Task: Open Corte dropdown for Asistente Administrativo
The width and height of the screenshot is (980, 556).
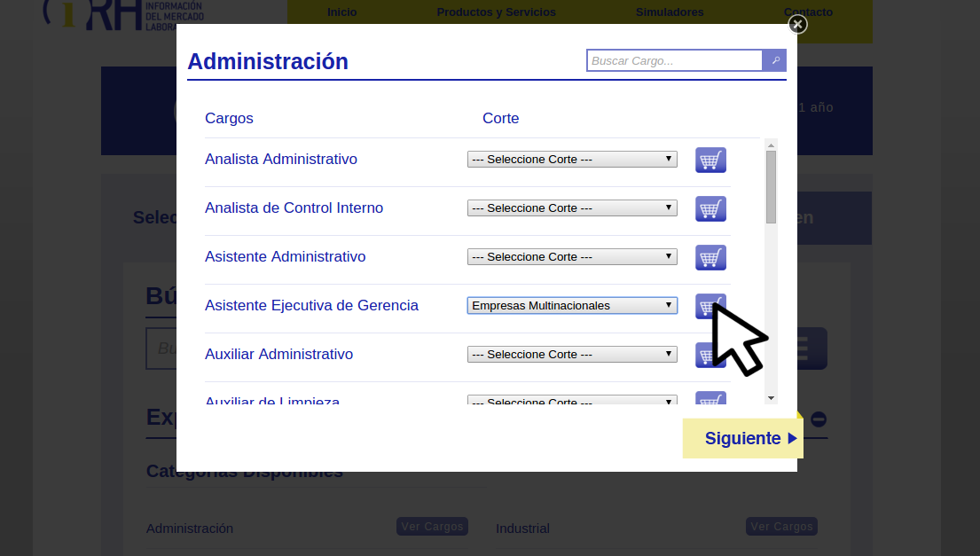Action: click(x=572, y=257)
